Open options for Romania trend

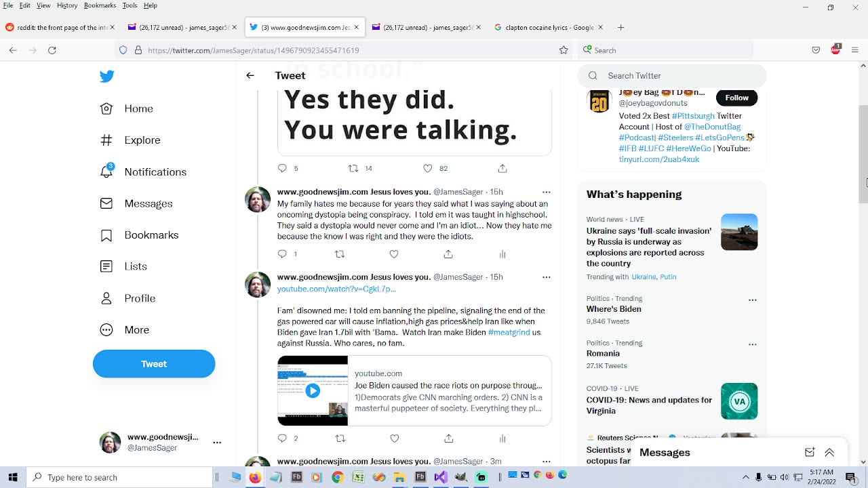752,344
